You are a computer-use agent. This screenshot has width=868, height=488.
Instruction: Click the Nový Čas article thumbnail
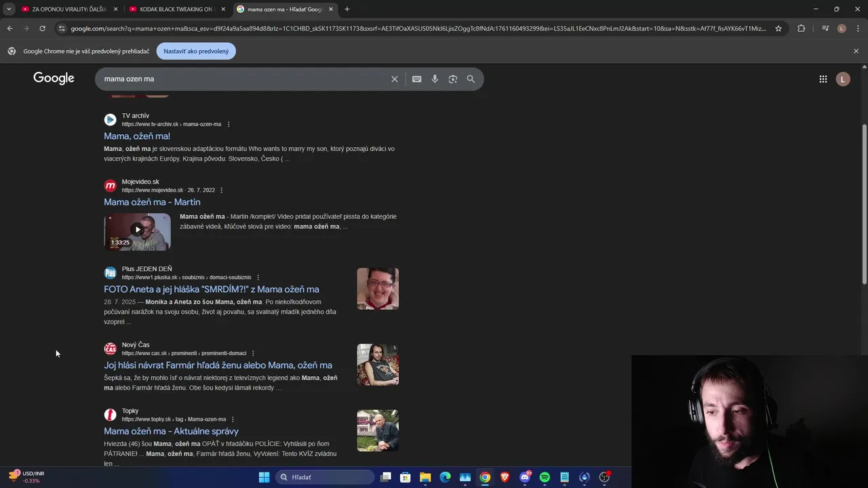[378, 365]
